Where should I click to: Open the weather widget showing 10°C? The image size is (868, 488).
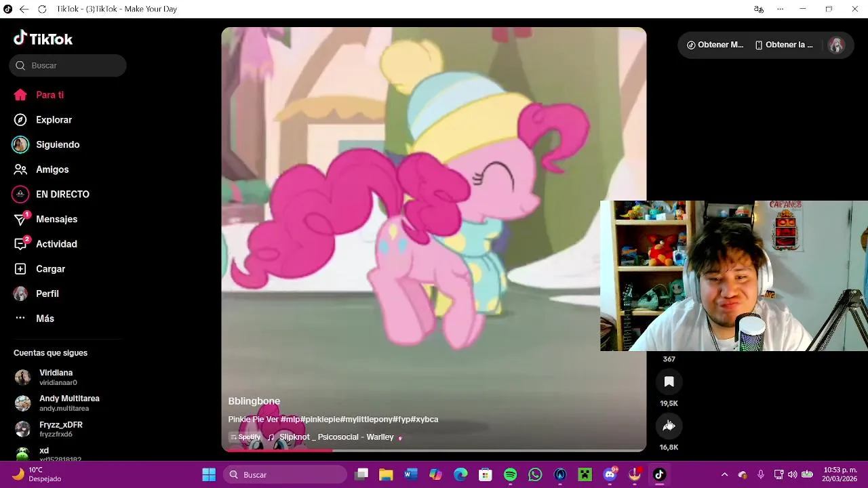pyautogui.click(x=37, y=474)
